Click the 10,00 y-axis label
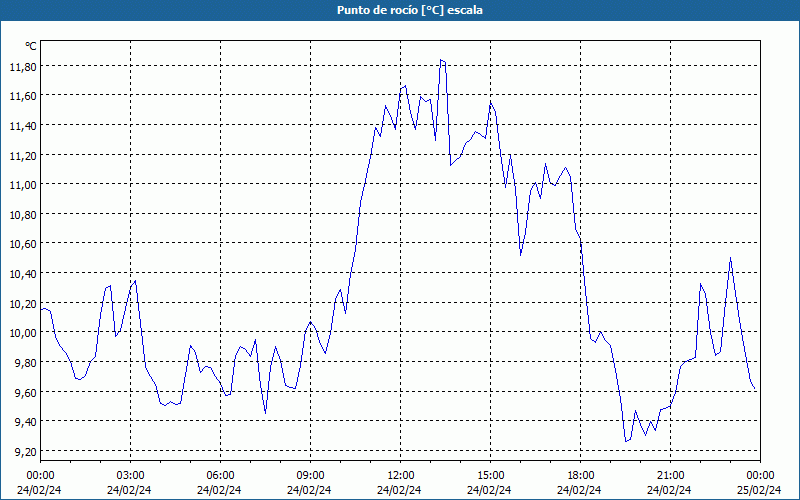Image resolution: width=800 pixels, height=500 pixels. click(x=23, y=333)
